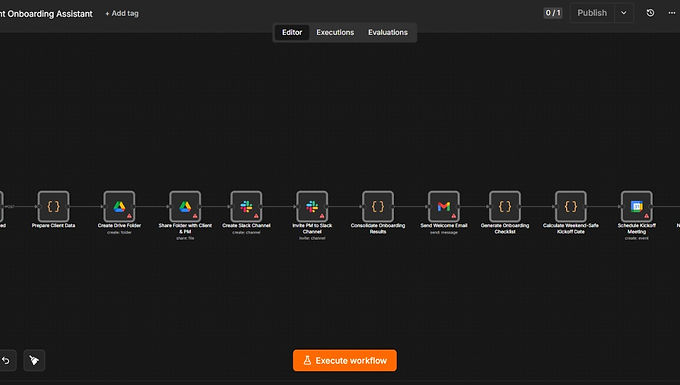This screenshot has width=680, height=385.
Task: Click the Onboarding Assistant workflow title
Action: tap(46, 14)
